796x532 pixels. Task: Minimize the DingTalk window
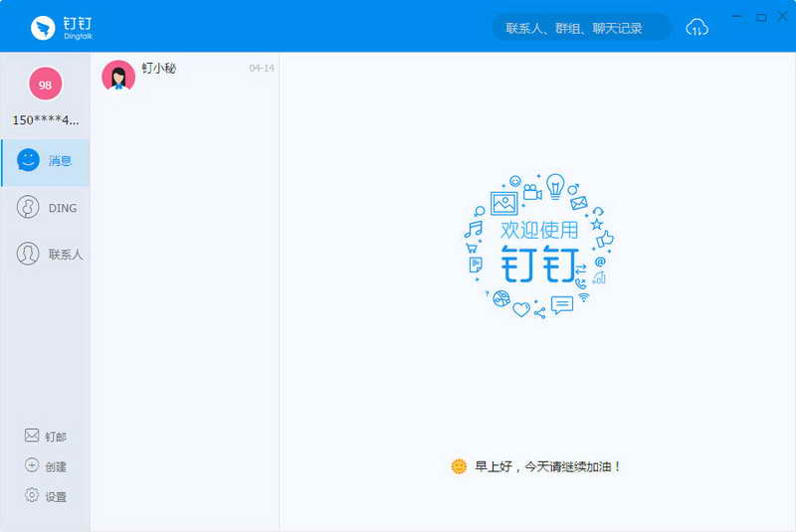coord(736,17)
